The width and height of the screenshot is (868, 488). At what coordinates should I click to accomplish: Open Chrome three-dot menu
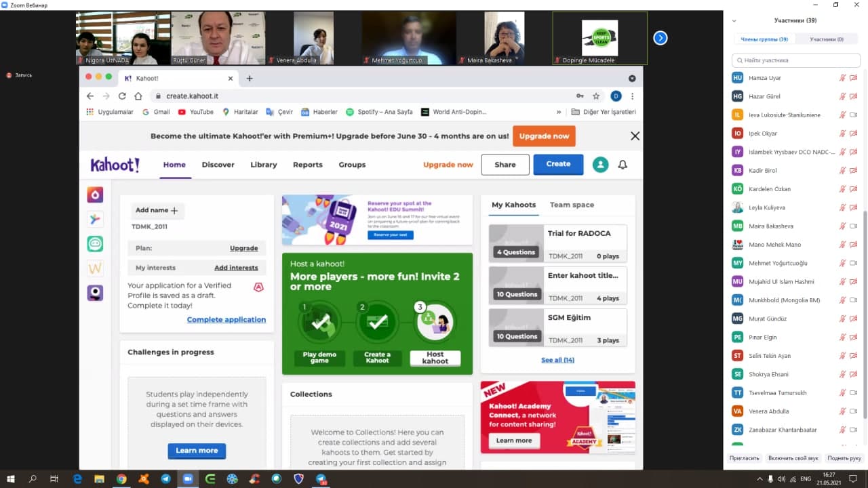click(x=633, y=96)
